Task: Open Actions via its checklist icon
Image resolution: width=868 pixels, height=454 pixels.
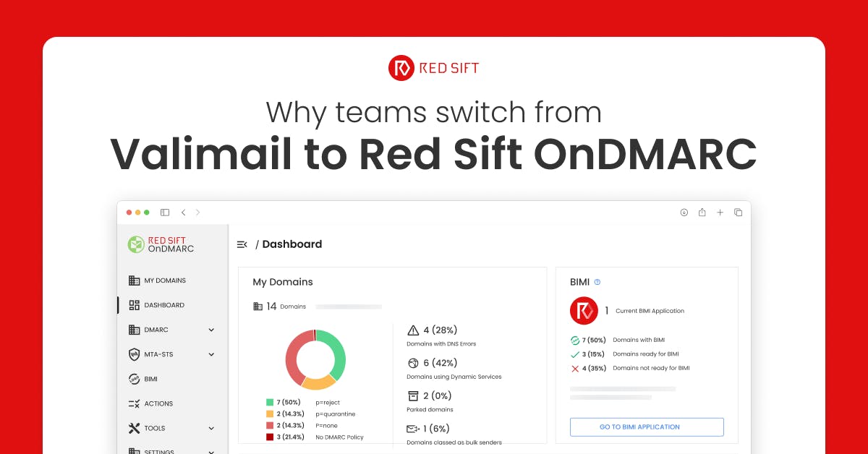Action: coord(135,403)
